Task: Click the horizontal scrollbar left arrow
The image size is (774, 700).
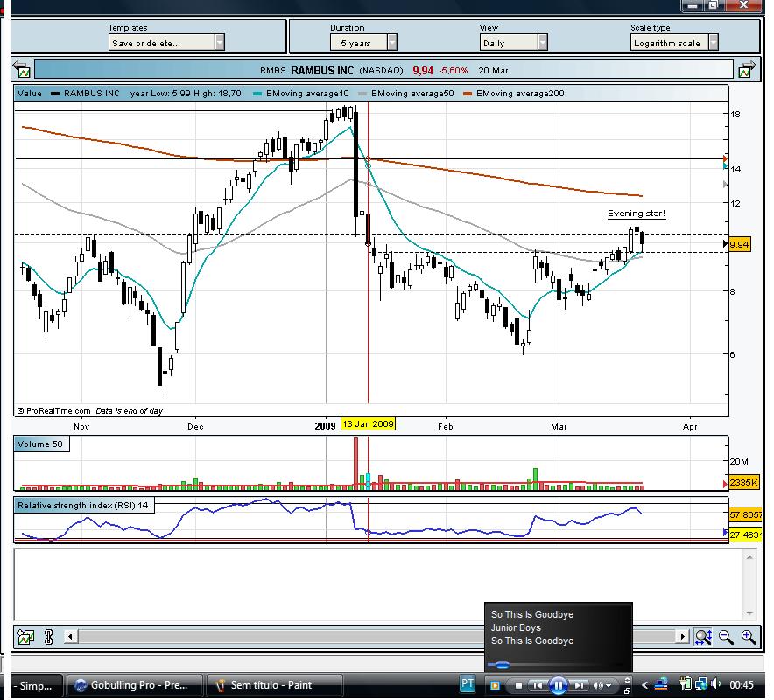Action: click(x=71, y=637)
